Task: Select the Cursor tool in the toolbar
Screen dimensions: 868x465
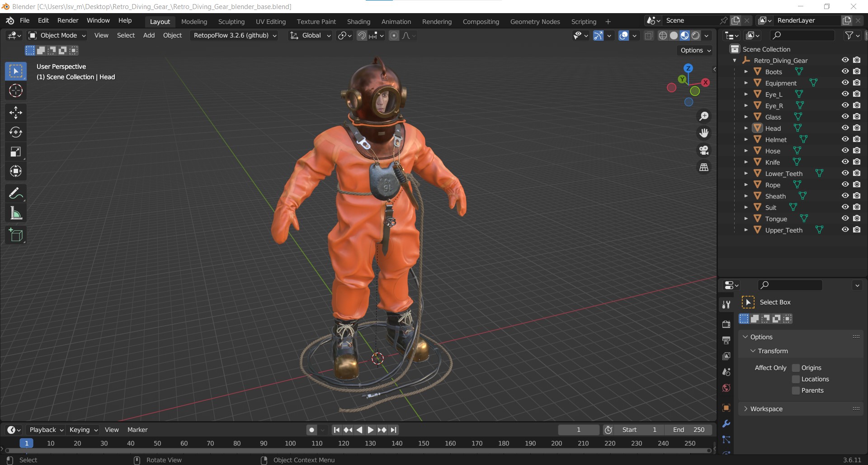Action: click(16, 91)
